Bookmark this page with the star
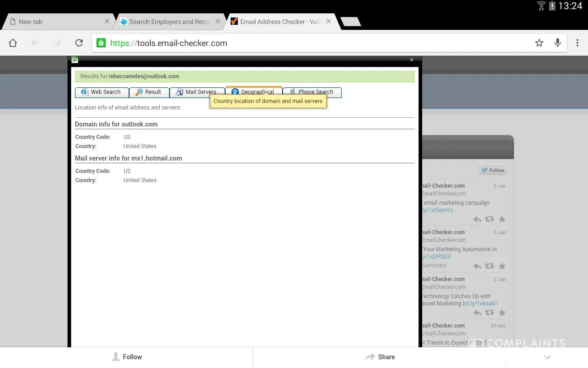The height and width of the screenshot is (368, 588). tap(539, 43)
